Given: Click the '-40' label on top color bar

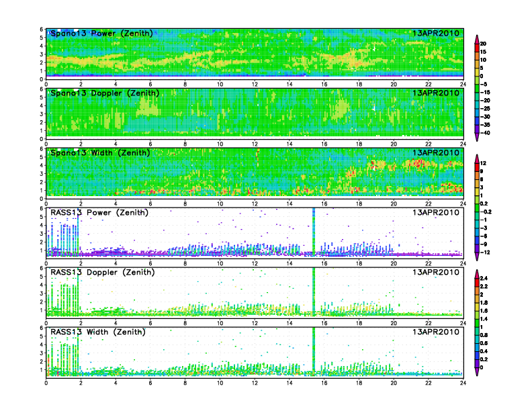Looking at the screenshot, I should click(x=485, y=133).
